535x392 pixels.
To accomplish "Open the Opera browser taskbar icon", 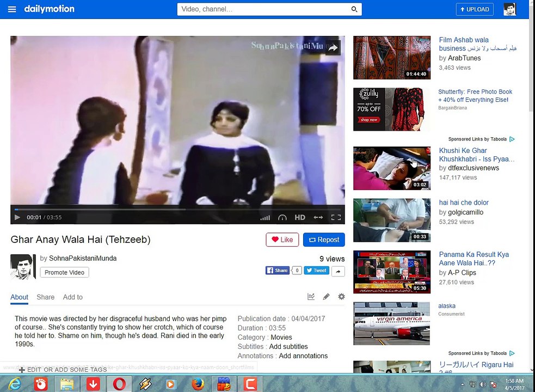I will 119,384.
